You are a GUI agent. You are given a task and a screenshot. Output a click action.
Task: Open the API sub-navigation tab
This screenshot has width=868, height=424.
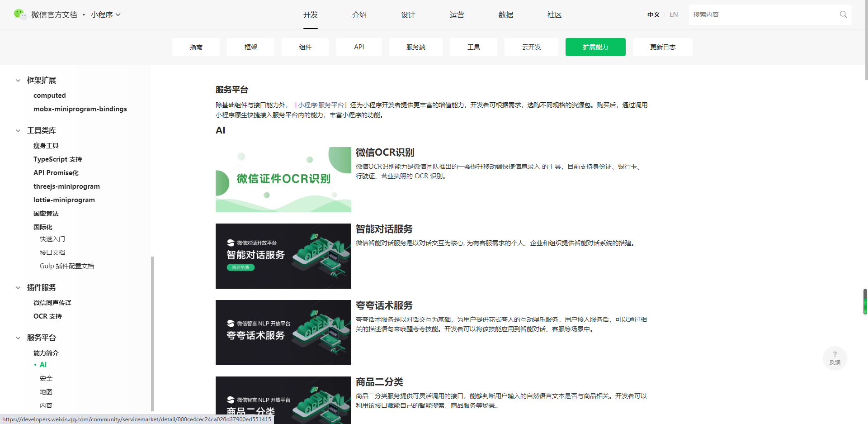[359, 47]
